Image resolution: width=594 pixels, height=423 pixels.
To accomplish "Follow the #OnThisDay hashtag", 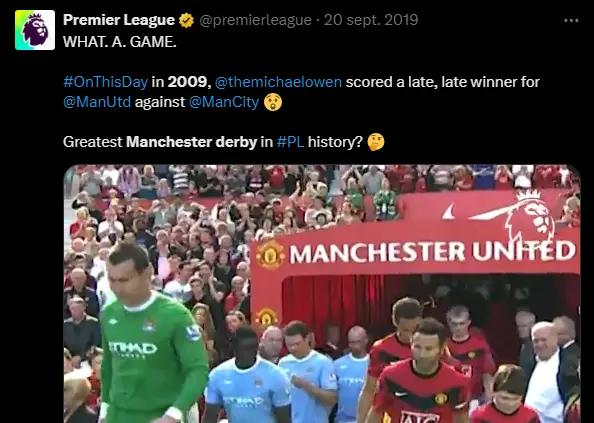I will coord(105,82).
